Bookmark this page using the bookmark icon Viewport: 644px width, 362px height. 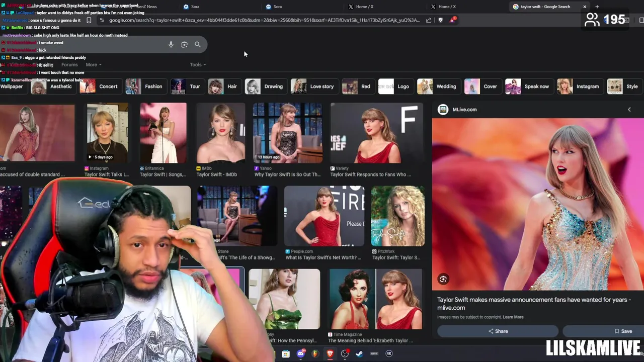coord(89,20)
